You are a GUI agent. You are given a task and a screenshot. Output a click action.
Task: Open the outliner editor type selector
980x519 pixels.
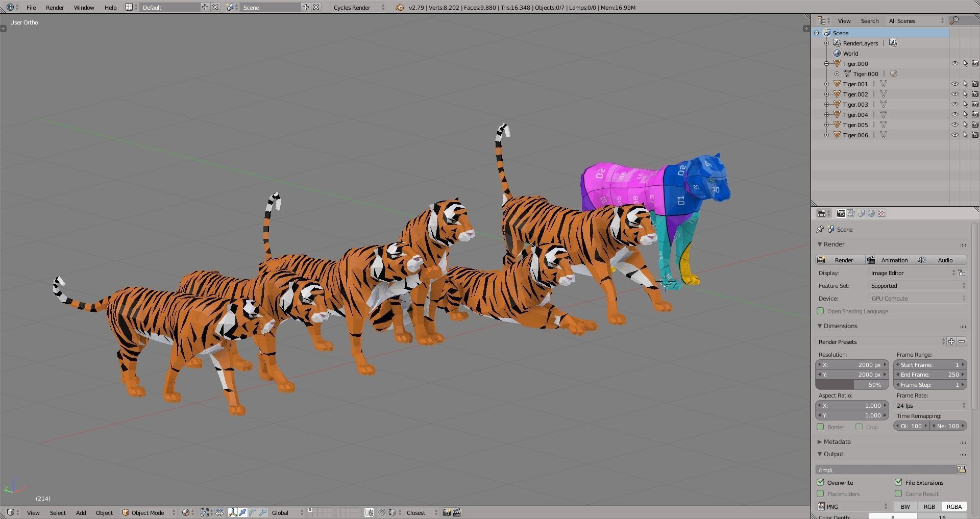[824, 20]
